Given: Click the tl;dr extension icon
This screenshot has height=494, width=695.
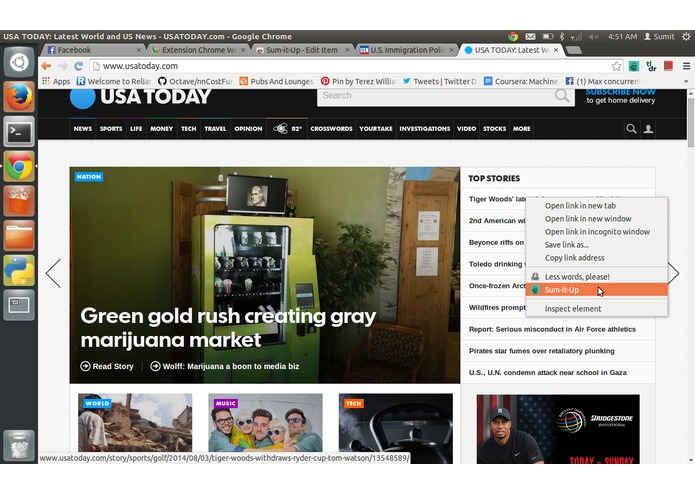Looking at the screenshot, I should pyautogui.click(x=651, y=66).
